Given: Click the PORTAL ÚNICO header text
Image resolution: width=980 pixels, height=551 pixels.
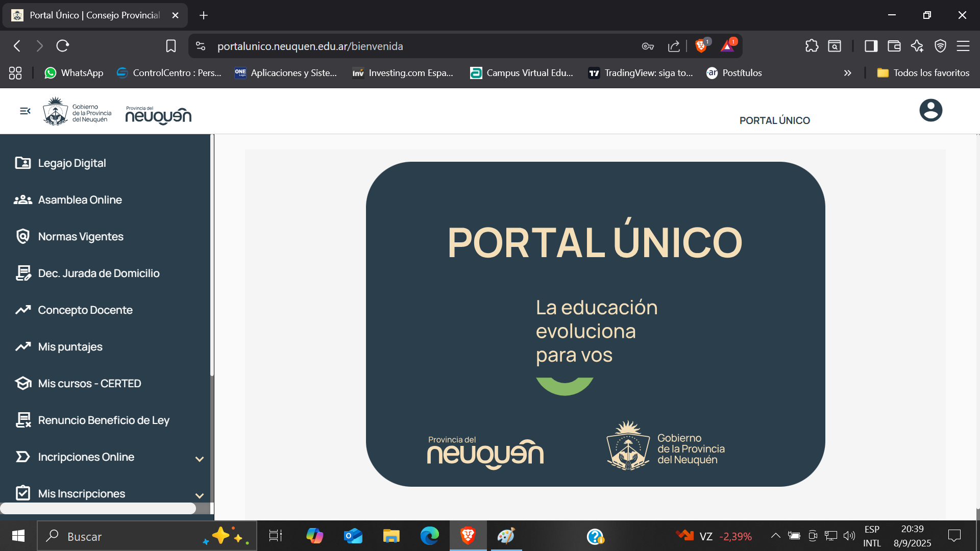Looking at the screenshot, I should pos(774,120).
